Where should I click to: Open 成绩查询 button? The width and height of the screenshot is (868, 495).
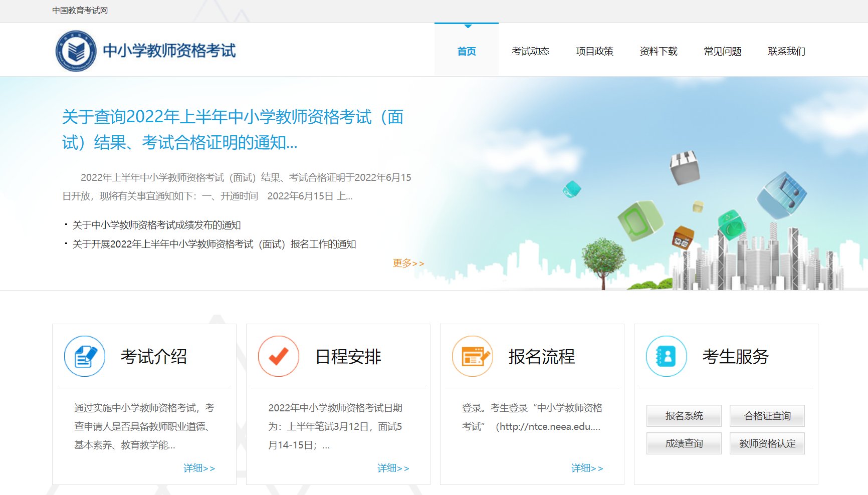[684, 443]
